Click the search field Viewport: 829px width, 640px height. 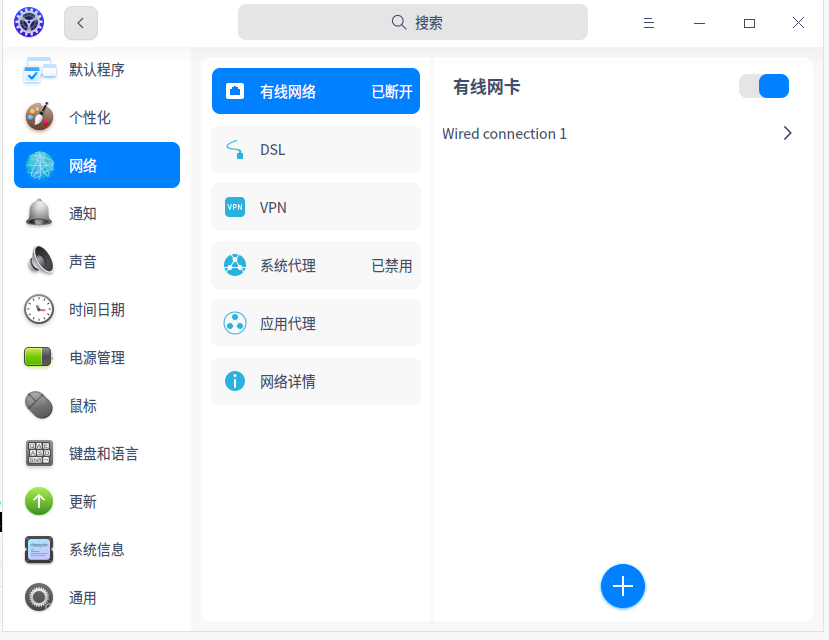(x=412, y=22)
